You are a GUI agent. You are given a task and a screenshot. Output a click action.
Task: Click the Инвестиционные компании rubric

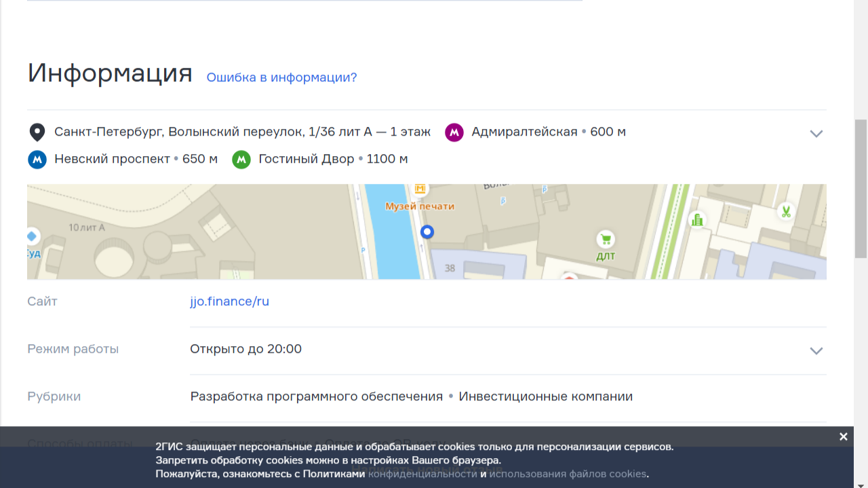pyautogui.click(x=546, y=396)
